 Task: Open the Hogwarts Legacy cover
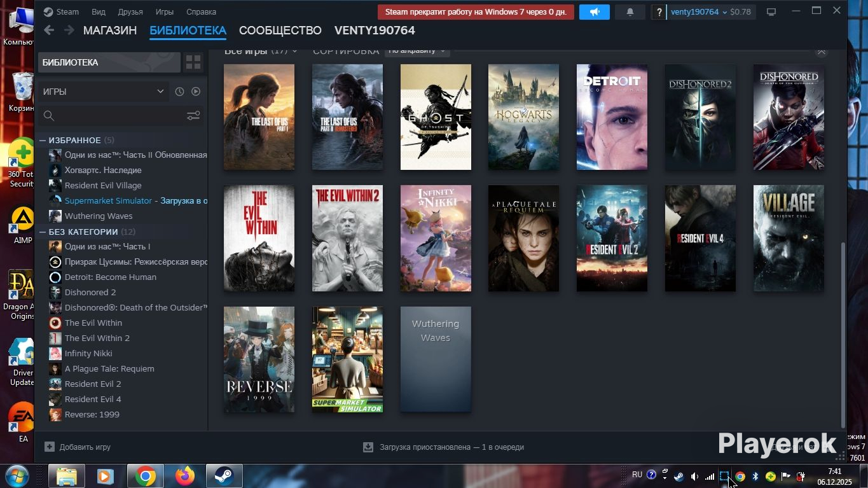524,117
